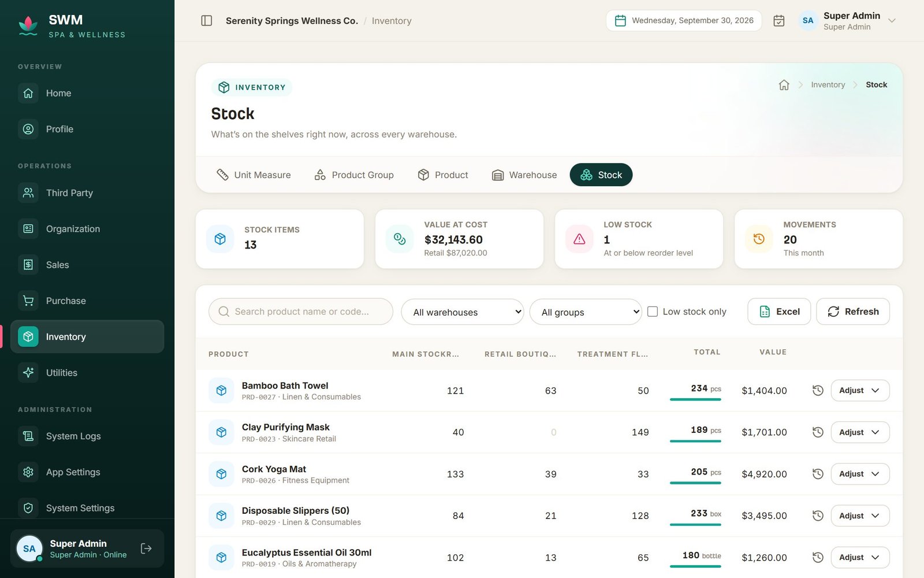Click the SWM lotus logo

28,25
